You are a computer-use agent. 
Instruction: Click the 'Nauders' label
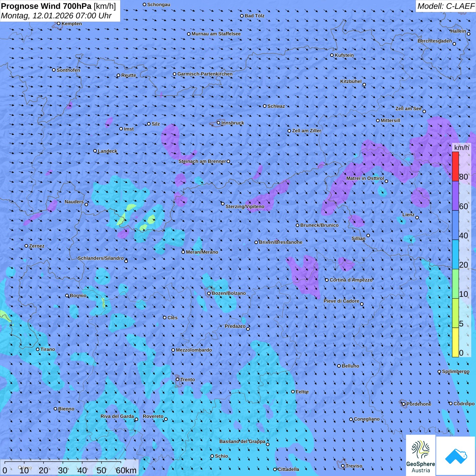[x=74, y=202]
